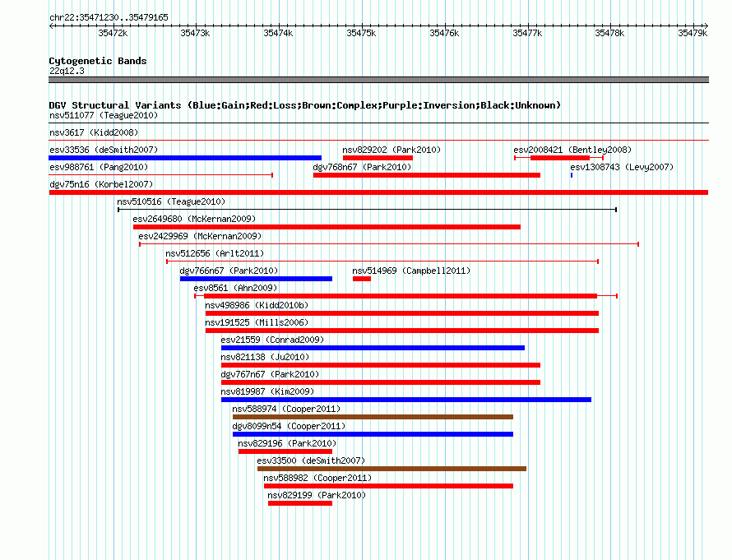Open the dgv767n67 (Park2010) label
732x560 pixels.
tap(270, 374)
